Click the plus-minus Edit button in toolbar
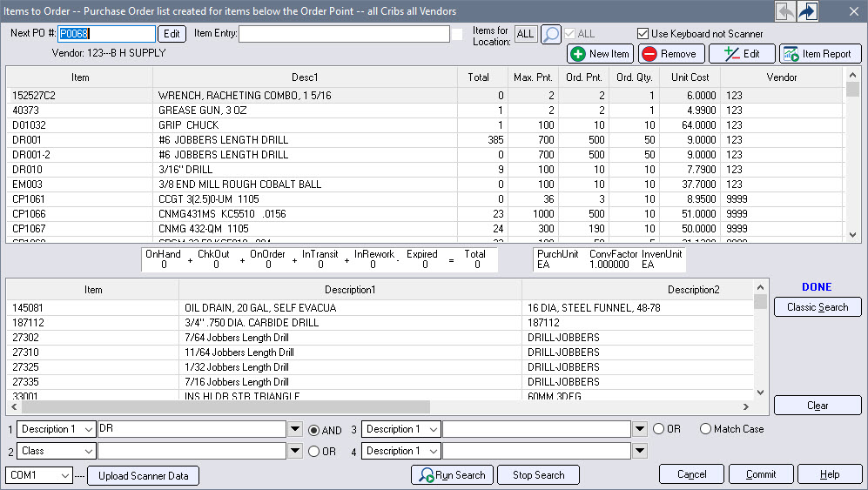This screenshot has width=868, height=490. click(x=741, y=54)
